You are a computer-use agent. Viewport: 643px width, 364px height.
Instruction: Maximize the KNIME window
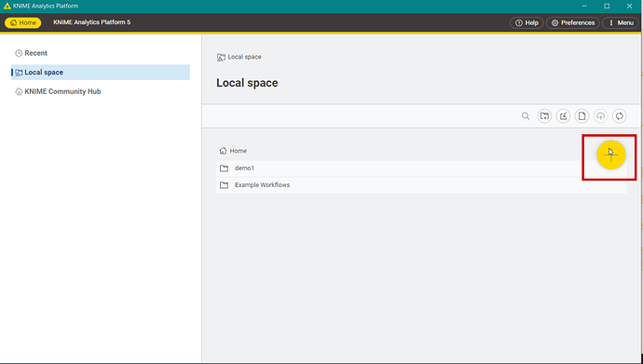(607, 6)
